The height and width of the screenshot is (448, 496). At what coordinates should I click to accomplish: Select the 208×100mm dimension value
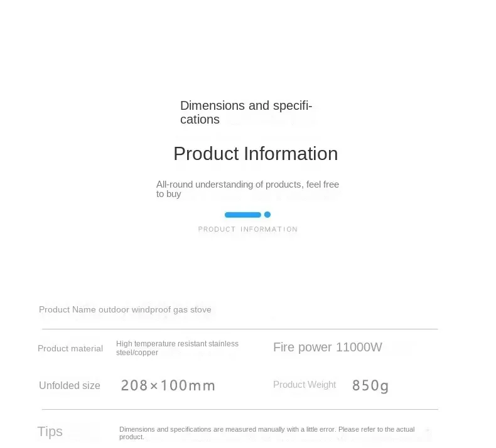point(168,385)
